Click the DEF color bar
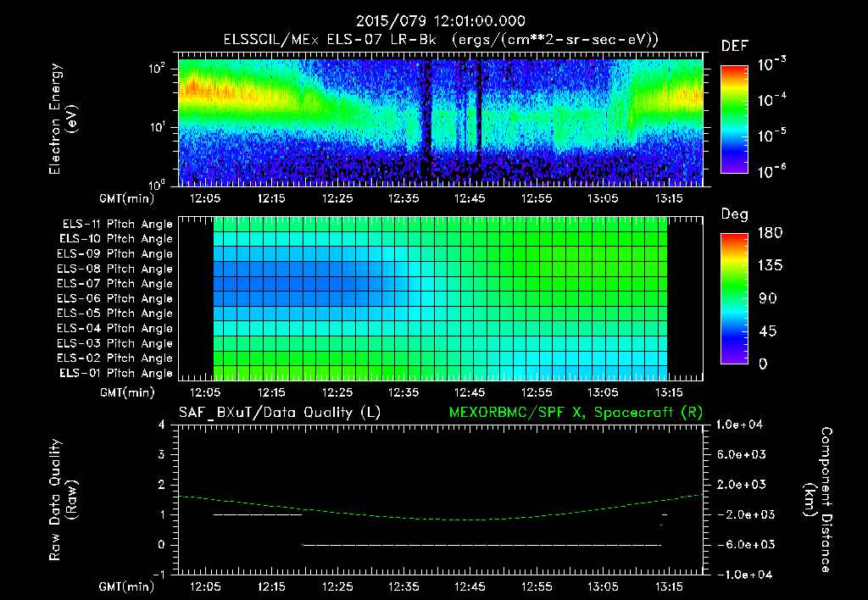868x600 pixels. click(x=734, y=119)
